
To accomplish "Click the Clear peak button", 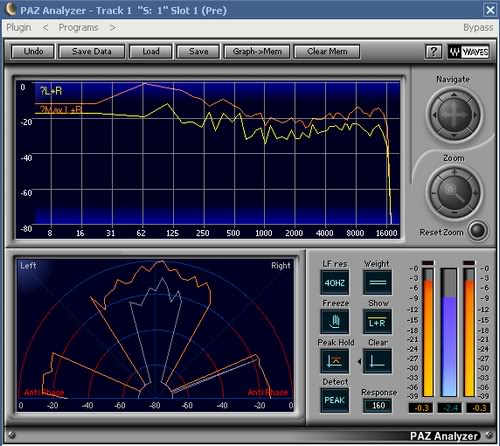I will tap(377, 361).
